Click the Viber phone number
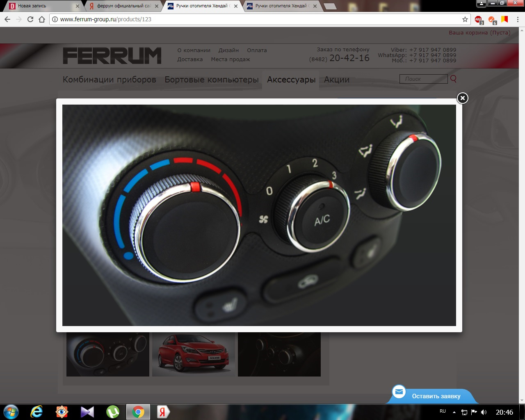 [x=433, y=50]
